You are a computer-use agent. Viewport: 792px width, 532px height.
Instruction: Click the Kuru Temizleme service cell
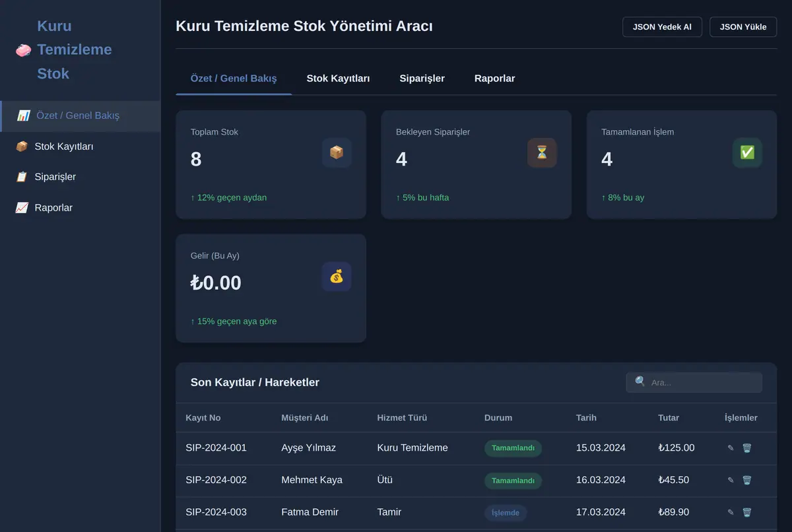[x=412, y=448]
